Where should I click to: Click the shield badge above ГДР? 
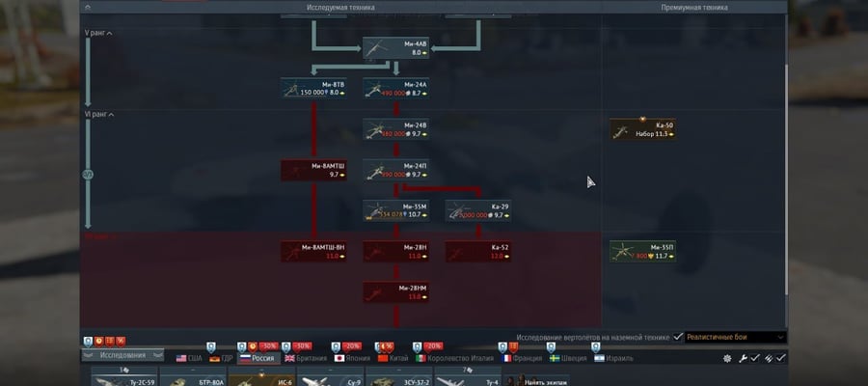point(211,346)
